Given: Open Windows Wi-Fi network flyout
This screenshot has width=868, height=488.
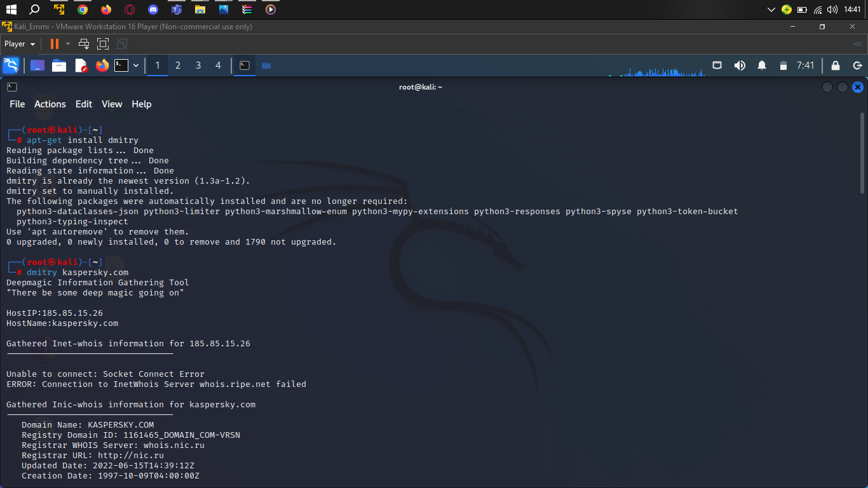Looking at the screenshot, I should [x=818, y=10].
